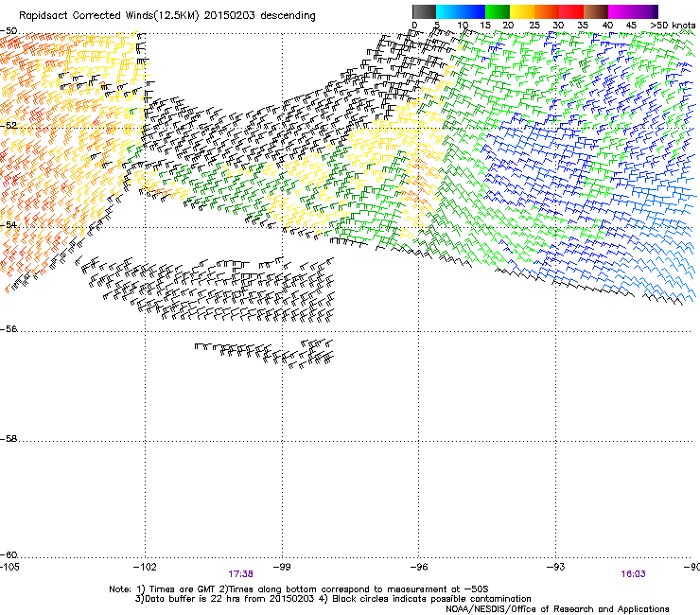Click the brown 35-40 knots legend swatch
The height and width of the screenshot is (615, 700).
click(596, 12)
